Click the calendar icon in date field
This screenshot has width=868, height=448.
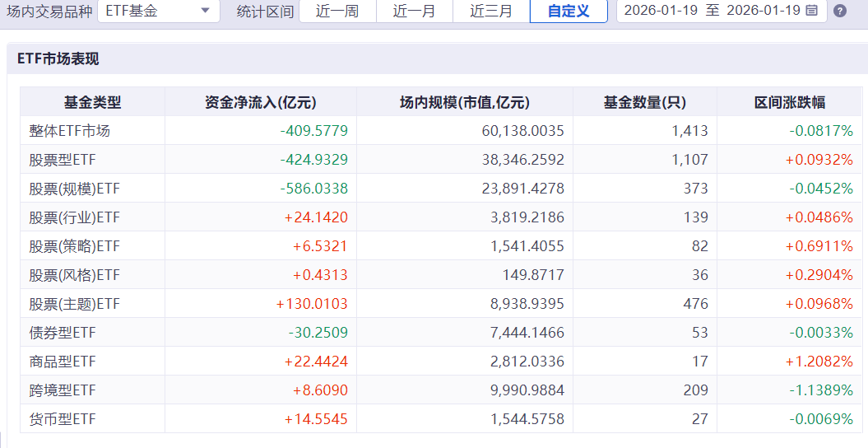coord(811,10)
